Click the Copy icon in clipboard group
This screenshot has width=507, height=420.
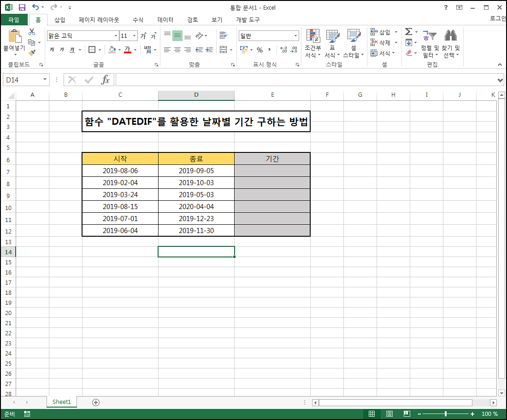pos(31,42)
